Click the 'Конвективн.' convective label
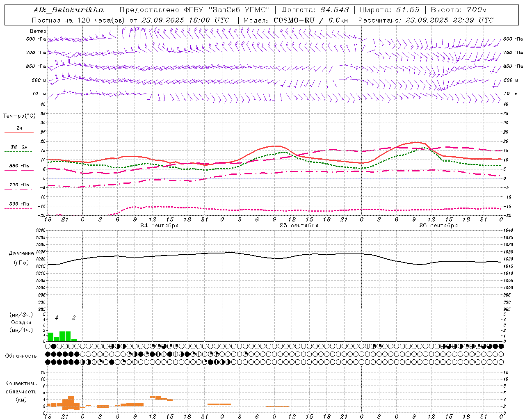Viewport: 525px width, 420px height. tap(21, 383)
